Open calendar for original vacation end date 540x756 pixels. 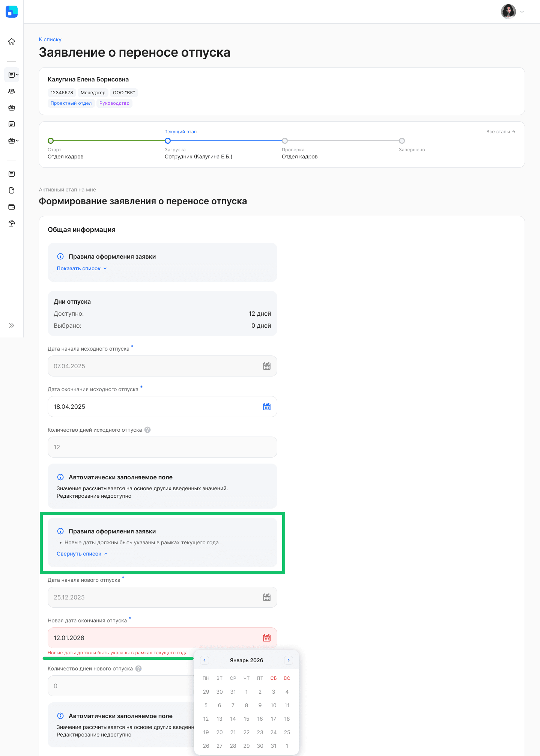266,407
